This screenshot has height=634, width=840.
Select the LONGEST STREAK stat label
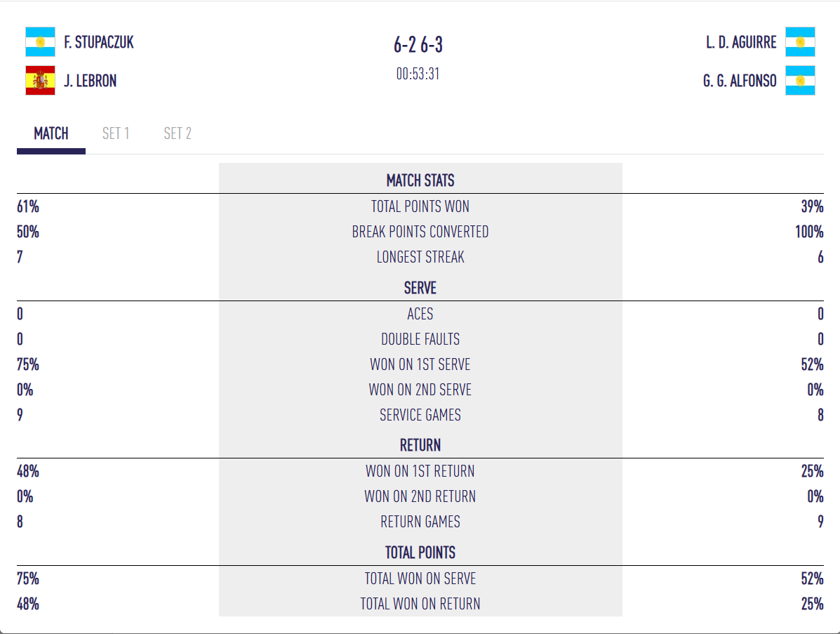(420, 257)
